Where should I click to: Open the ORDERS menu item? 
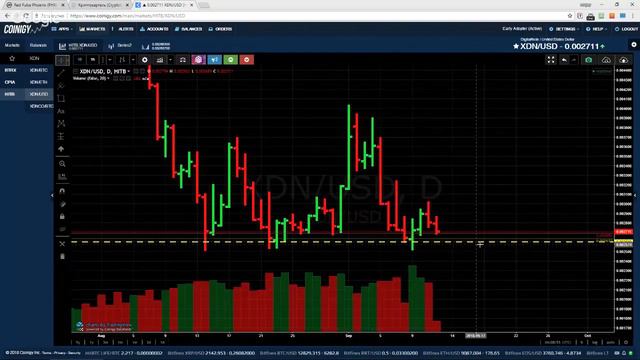[x=220, y=29]
